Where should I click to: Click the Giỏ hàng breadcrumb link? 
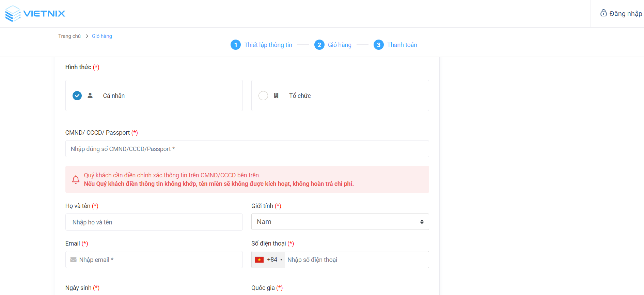coord(102,36)
